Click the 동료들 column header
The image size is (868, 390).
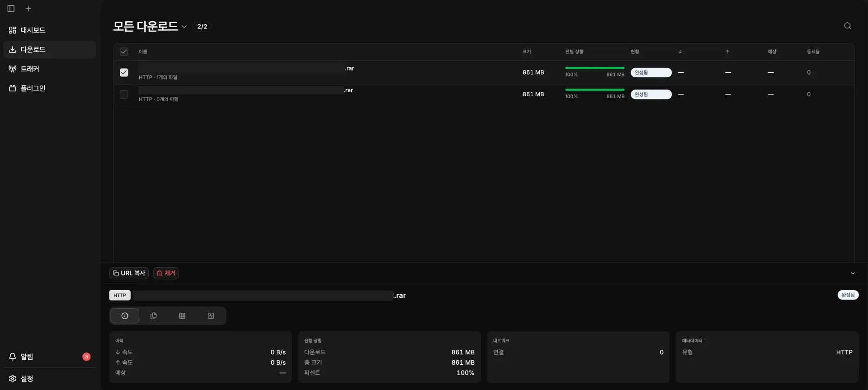click(x=813, y=52)
